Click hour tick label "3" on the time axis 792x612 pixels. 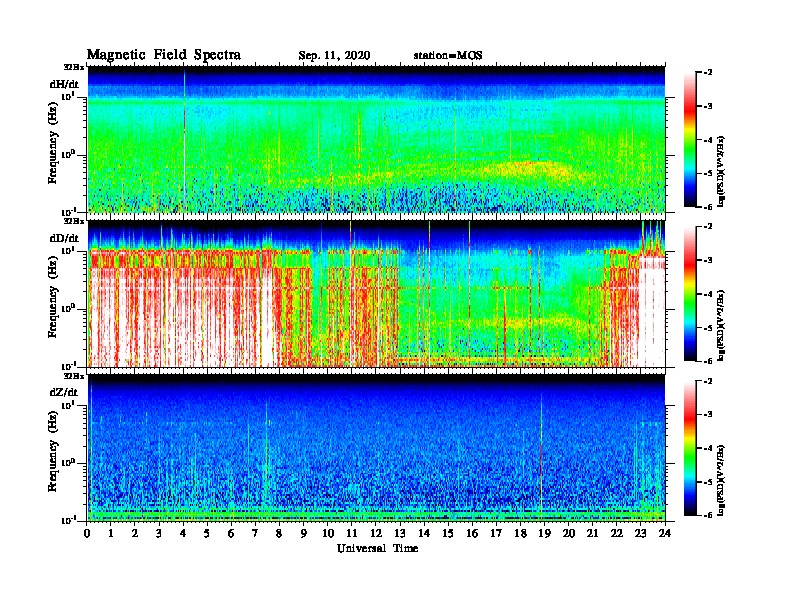(160, 534)
